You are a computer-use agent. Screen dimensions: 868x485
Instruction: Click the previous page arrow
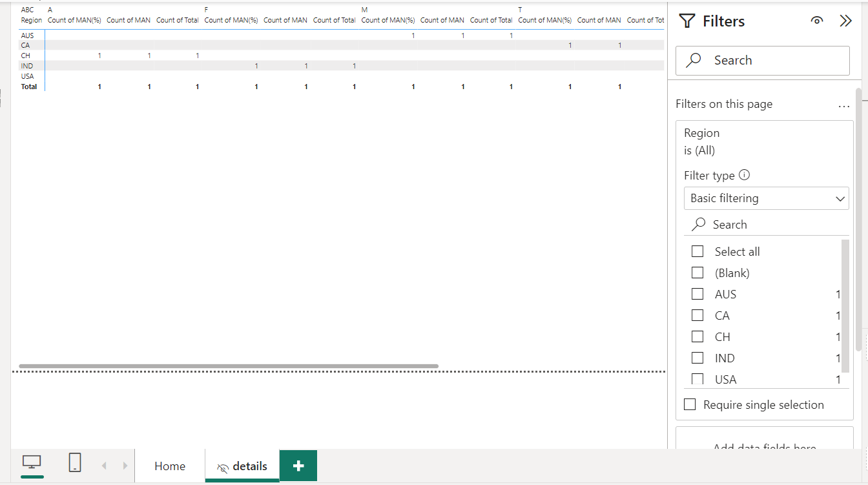coord(104,466)
